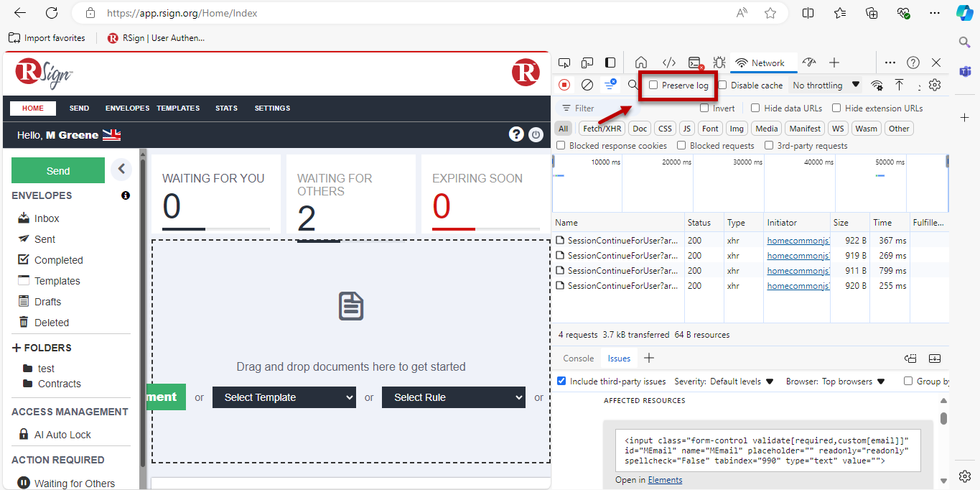Filter requests by the JS type
Screen dimensions: 980x490
pos(687,129)
